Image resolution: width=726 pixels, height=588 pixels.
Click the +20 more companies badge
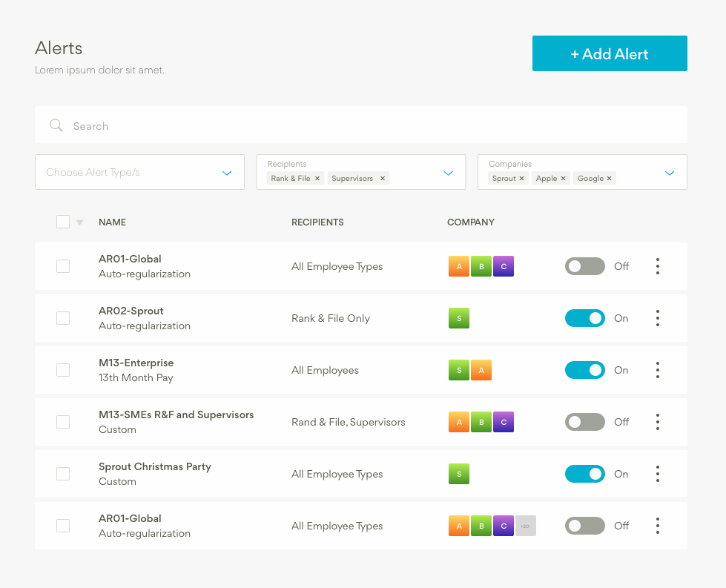525,526
